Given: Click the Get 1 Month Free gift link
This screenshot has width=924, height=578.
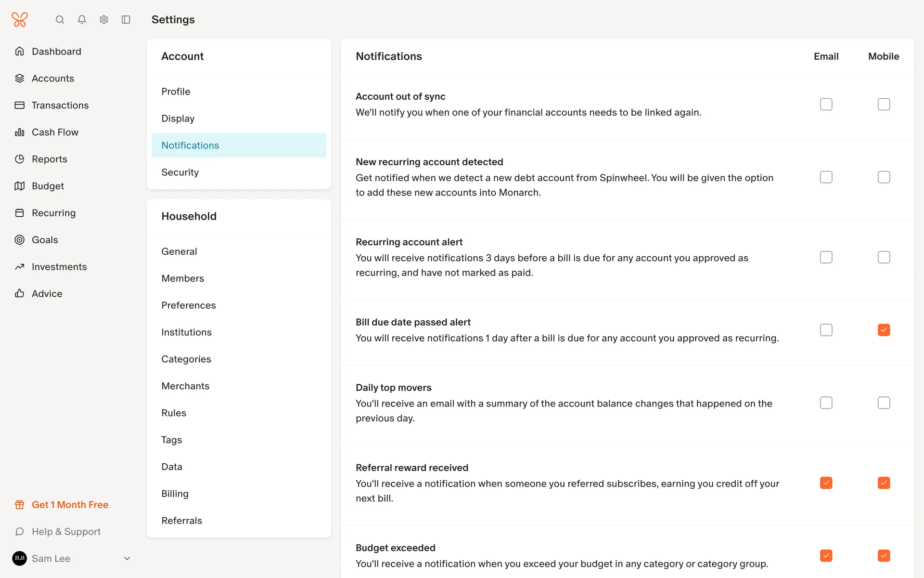Looking at the screenshot, I should click(70, 505).
